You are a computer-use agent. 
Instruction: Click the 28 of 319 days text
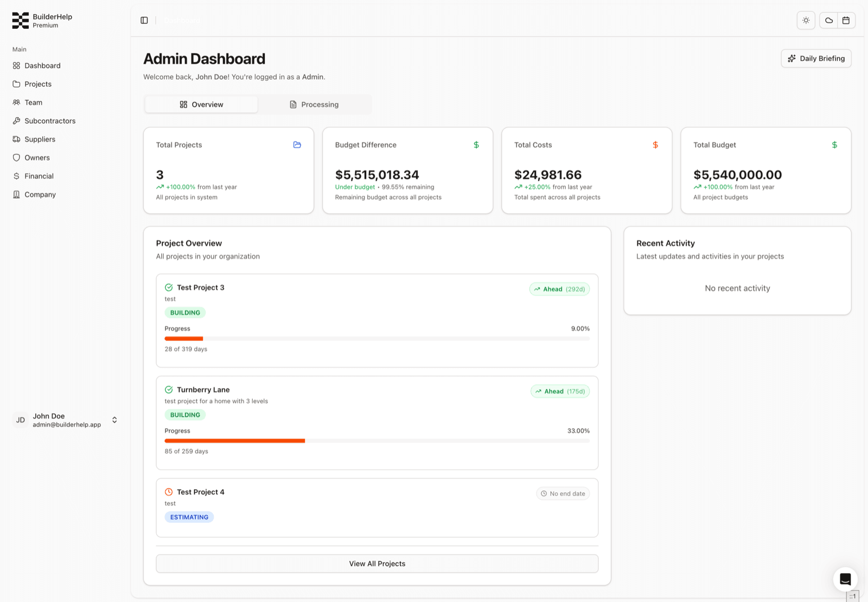click(x=186, y=349)
